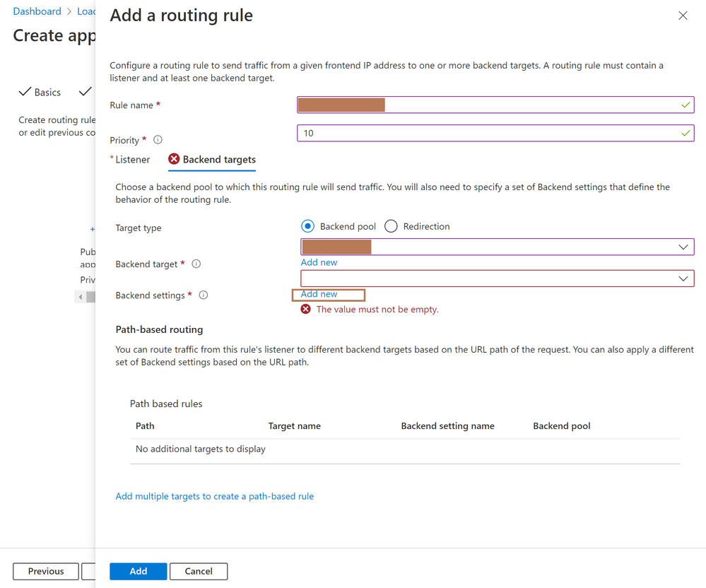Click the red error icon on Backend targets tab

coord(174,159)
